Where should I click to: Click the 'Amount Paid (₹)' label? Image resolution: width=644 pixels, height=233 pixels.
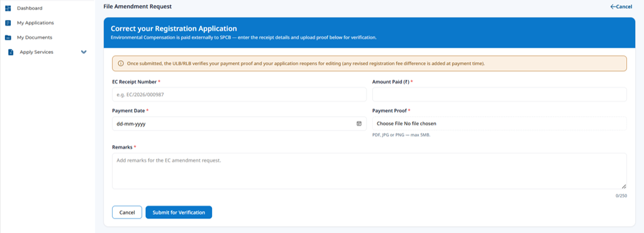[391, 82]
